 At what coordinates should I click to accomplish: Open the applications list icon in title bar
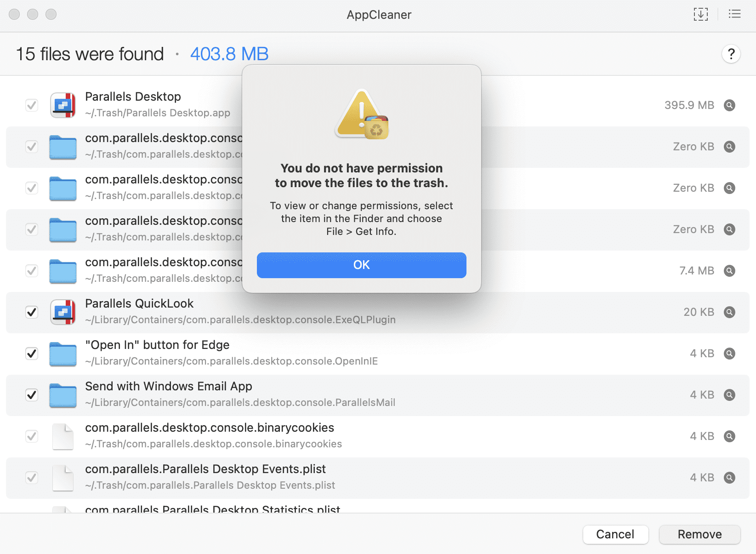(735, 14)
